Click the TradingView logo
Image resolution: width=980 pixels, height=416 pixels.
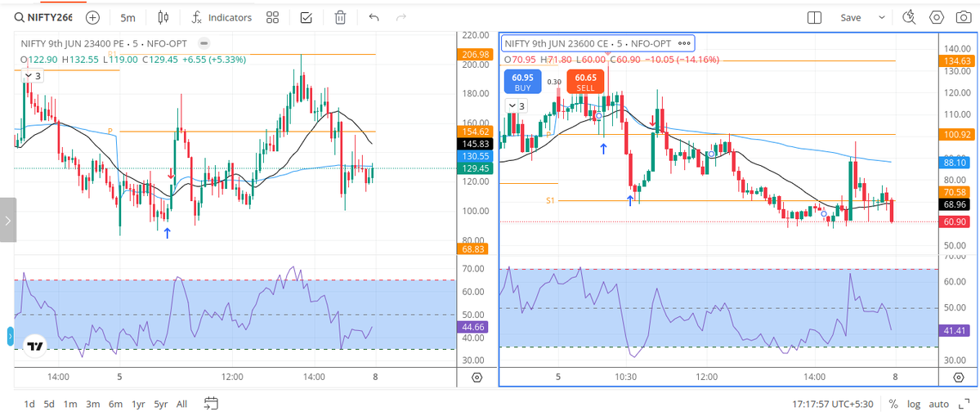pos(35,347)
